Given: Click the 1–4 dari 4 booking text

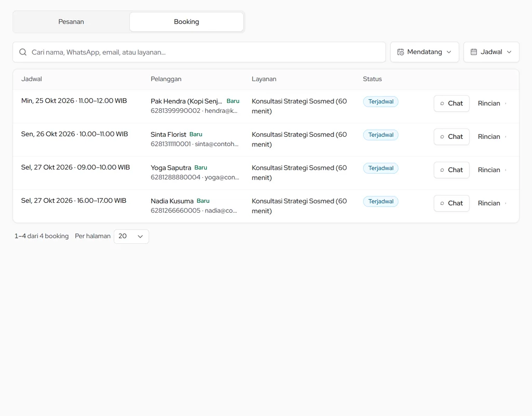Looking at the screenshot, I should [42, 236].
